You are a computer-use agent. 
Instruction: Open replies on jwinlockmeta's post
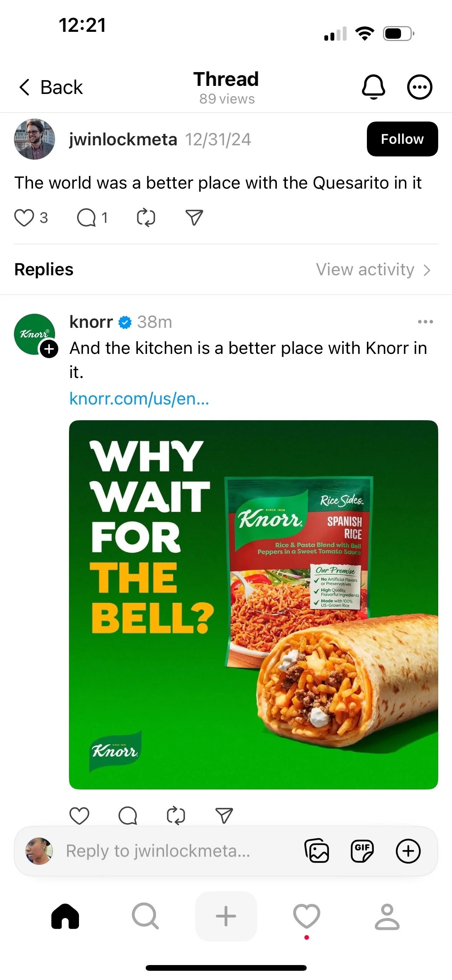coord(86,218)
